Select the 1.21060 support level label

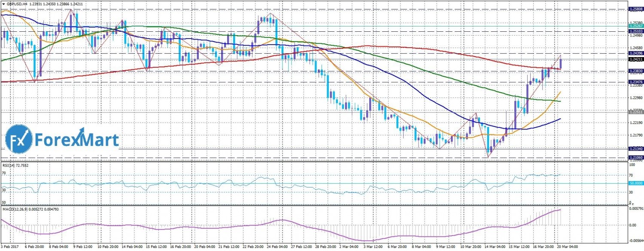click(x=635, y=157)
